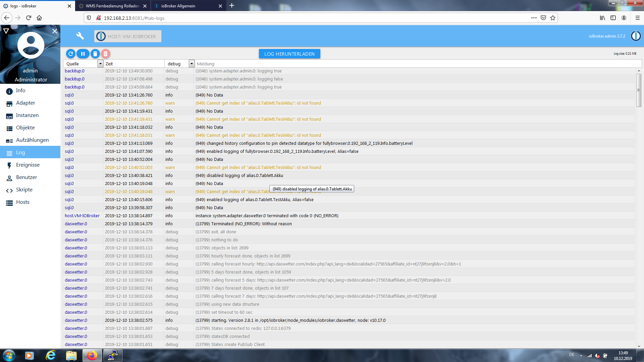Image resolution: width=644 pixels, height=362 pixels.
Task: Bookmark this page with the star icon
Action: click(553, 18)
